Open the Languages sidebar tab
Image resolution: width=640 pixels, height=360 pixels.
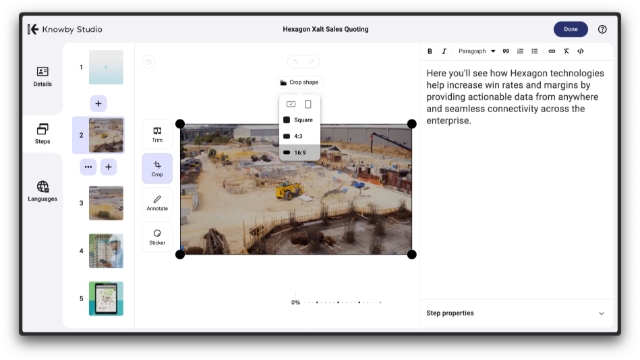click(x=42, y=191)
